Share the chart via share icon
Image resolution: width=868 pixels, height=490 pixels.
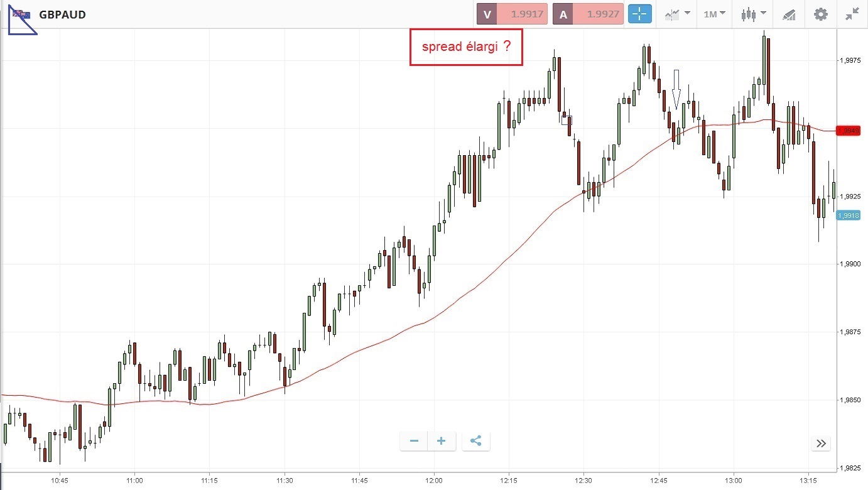click(475, 441)
